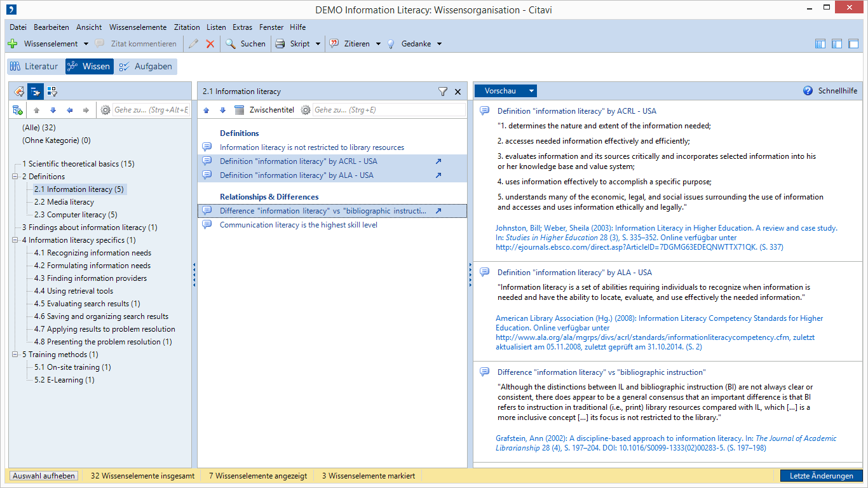Open Schnellhilfe via the question mark icon
The image size is (868, 488).
click(808, 91)
